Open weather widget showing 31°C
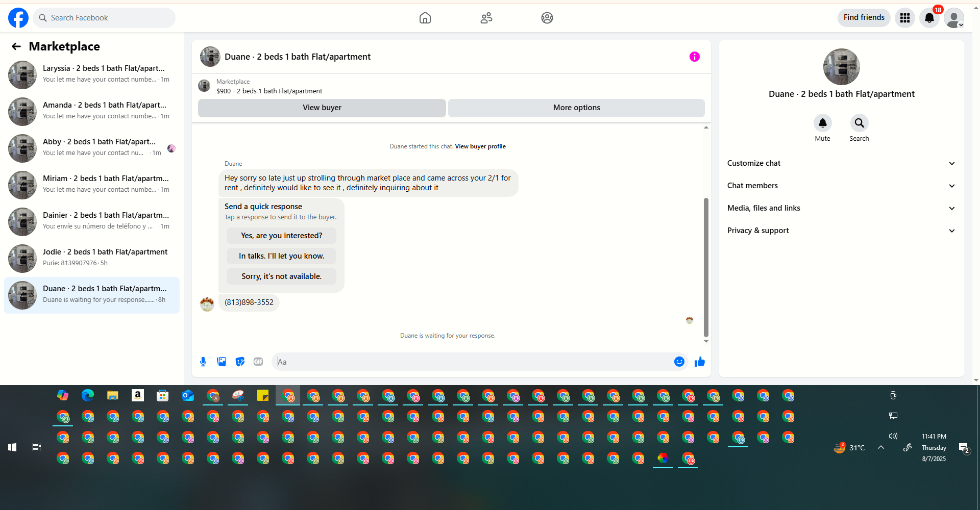Viewport: 980px width, 510px height. (849, 448)
